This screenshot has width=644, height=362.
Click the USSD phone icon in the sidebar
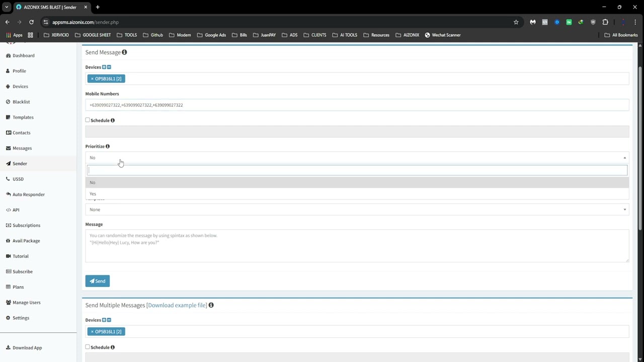point(8,179)
